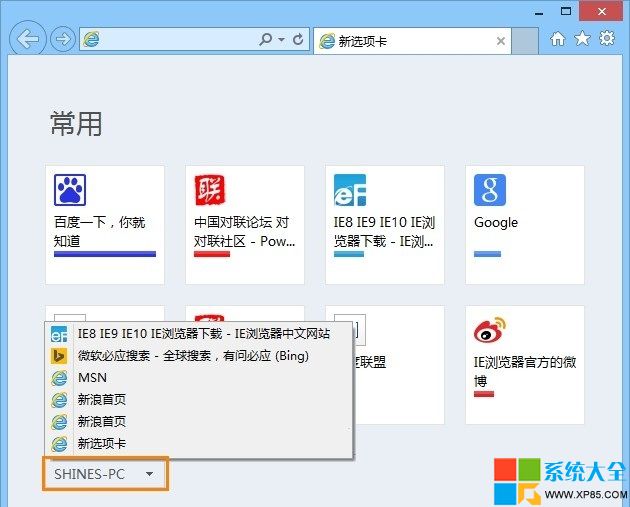The width and height of the screenshot is (630, 507).
Task: Maximize the browser window
Action: [x=566, y=11]
